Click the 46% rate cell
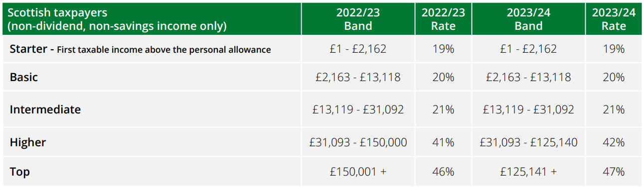 pyautogui.click(x=443, y=172)
